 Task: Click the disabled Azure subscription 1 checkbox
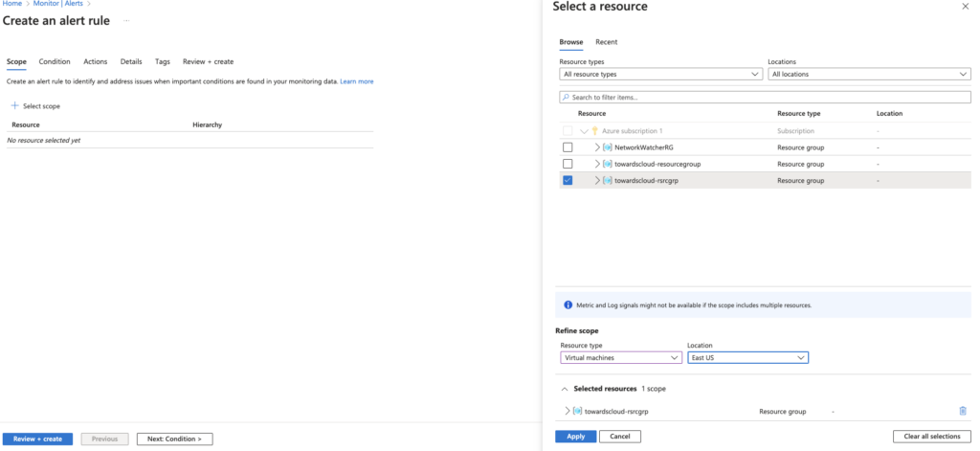pyautogui.click(x=568, y=131)
